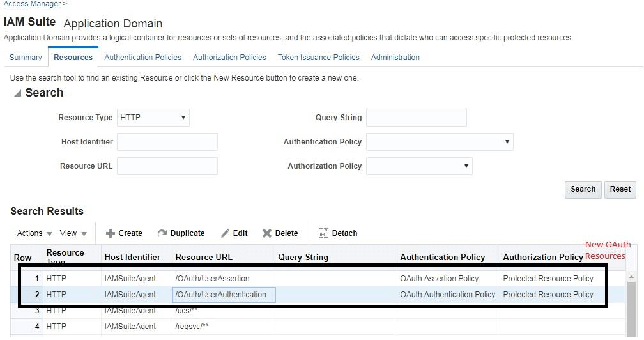Select the Resources tab

(73, 58)
